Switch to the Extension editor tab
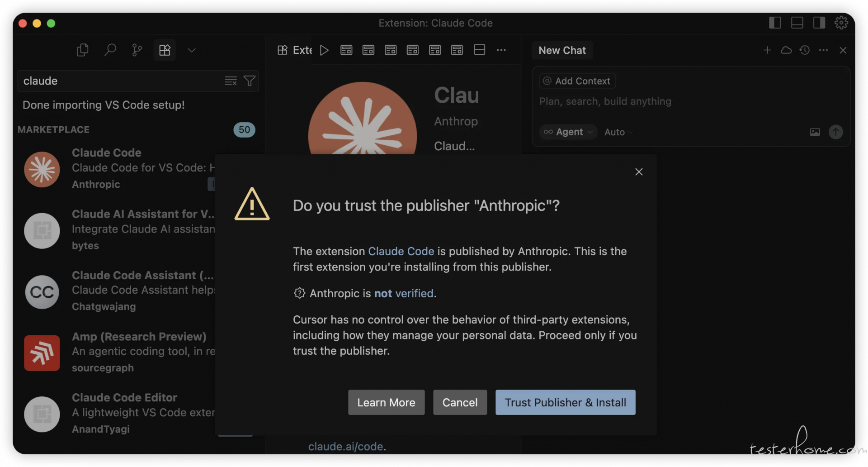 [295, 50]
